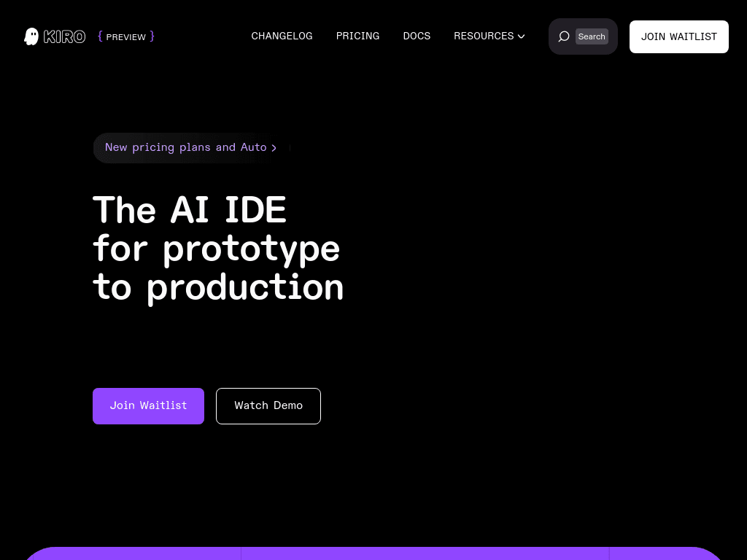Click the Search label in search box
Screen dimensions: 747x560
[592, 36]
